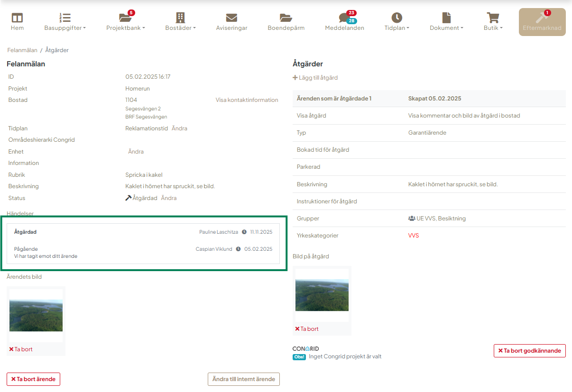Click the Grupper people icon

click(411, 219)
